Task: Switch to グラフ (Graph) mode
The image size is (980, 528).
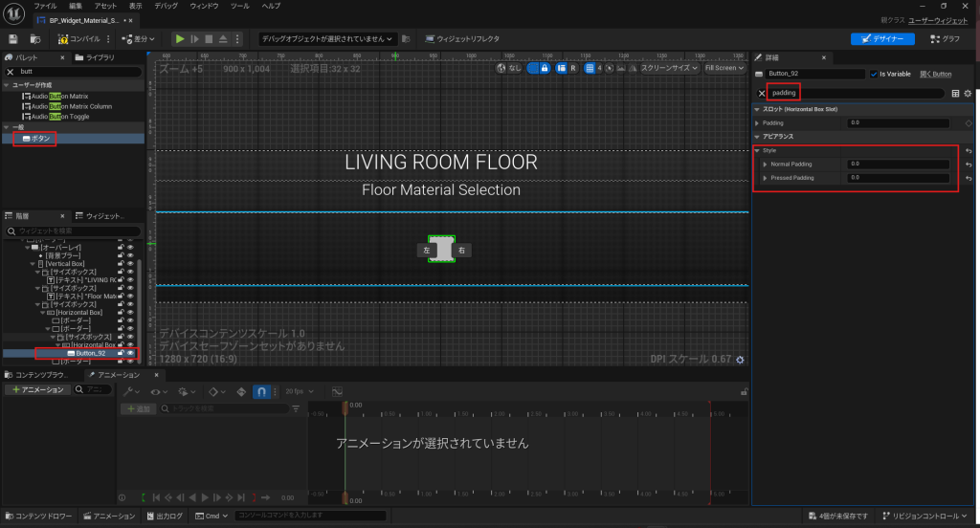Action: (944, 39)
